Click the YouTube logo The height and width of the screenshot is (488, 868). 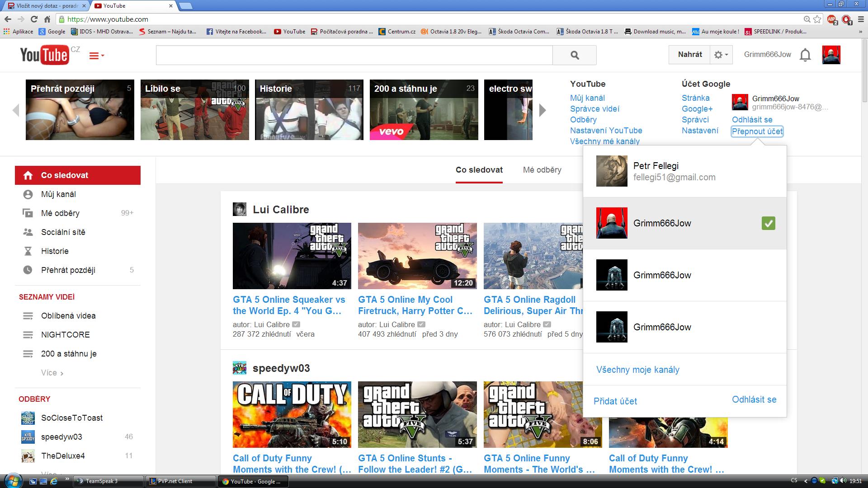pos(44,55)
